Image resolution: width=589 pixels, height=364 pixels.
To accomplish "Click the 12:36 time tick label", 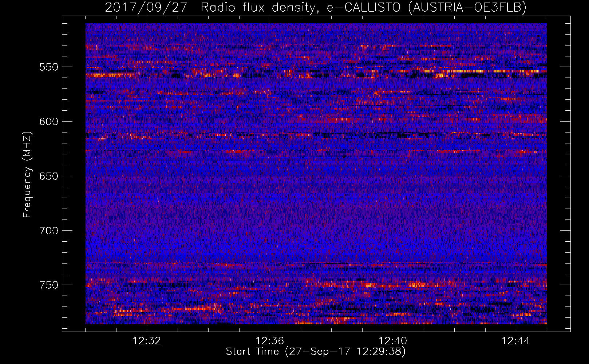I will pyautogui.click(x=270, y=341).
